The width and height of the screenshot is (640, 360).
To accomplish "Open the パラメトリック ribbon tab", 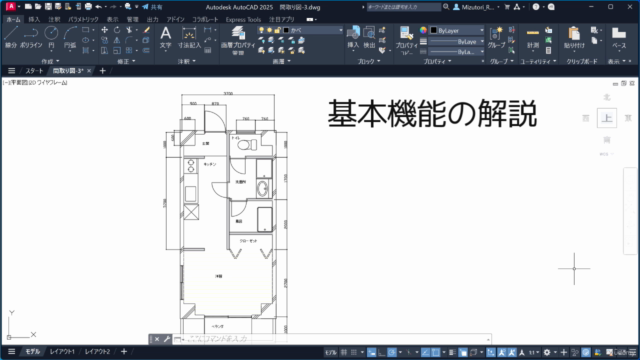I will 83,19.
